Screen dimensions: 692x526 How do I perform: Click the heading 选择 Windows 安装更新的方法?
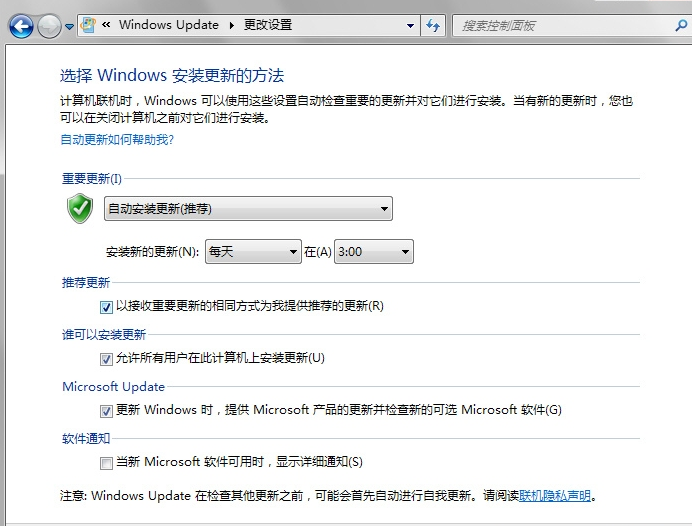pyautogui.click(x=172, y=75)
